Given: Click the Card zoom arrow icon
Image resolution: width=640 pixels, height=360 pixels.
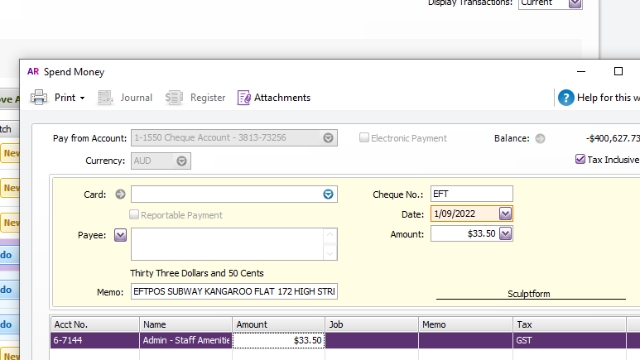Looking at the screenshot, I should click(120, 194).
